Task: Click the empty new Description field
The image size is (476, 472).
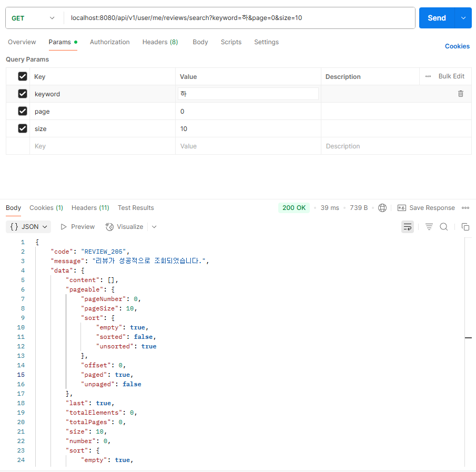Action: point(396,146)
